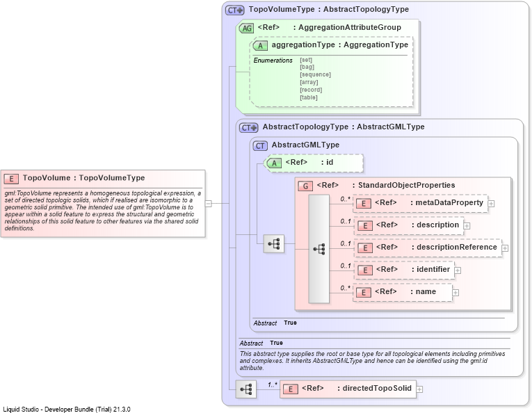Click the A icon next to aggregationType

(260, 45)
